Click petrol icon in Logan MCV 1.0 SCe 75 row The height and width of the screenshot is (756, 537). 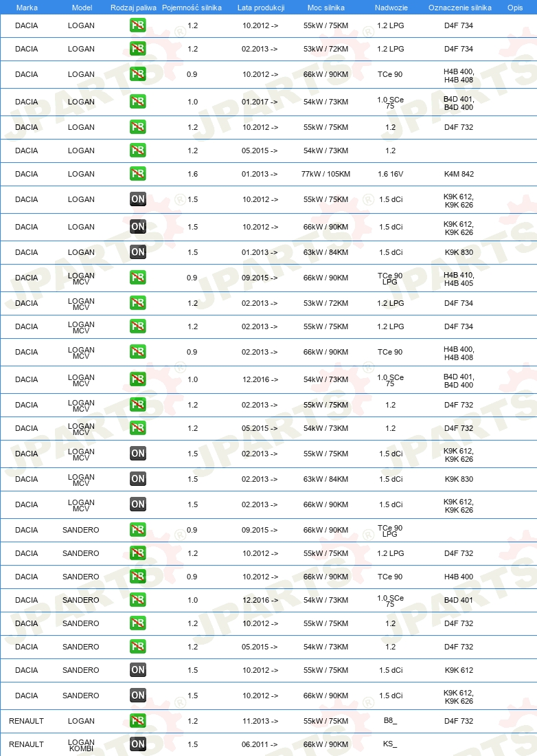coord(138,379)
